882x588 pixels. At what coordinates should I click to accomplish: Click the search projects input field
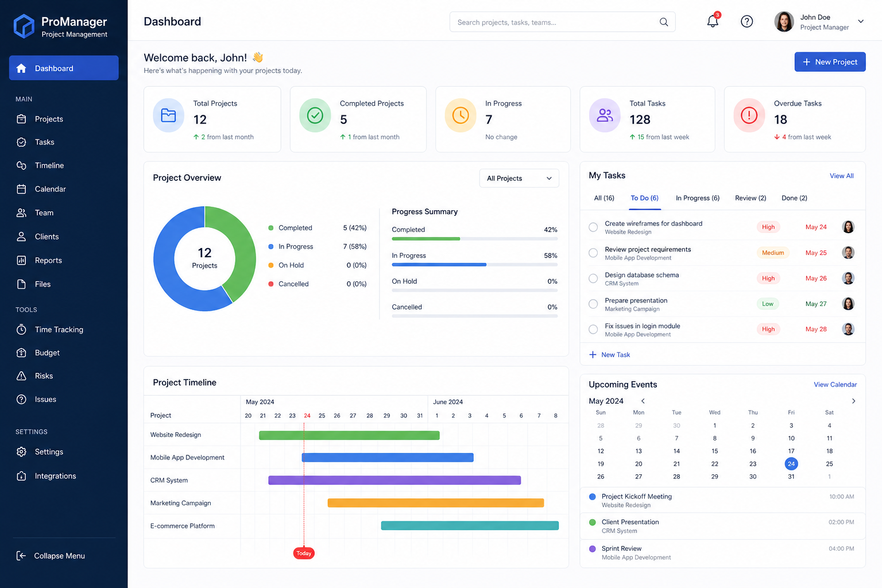(x=562, y=22)
